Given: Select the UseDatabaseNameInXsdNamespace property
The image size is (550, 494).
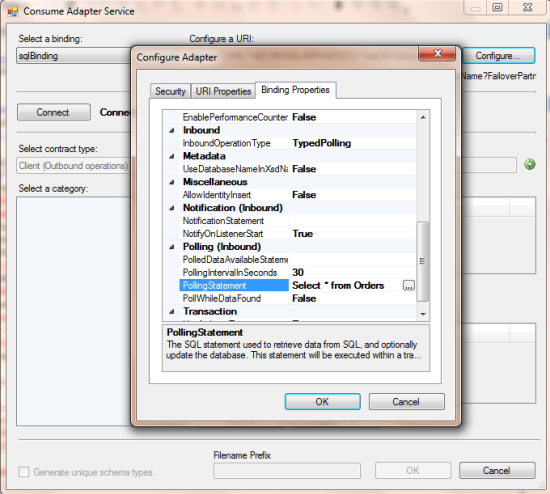Looking at the screenshot, I should tap(234, 169).
